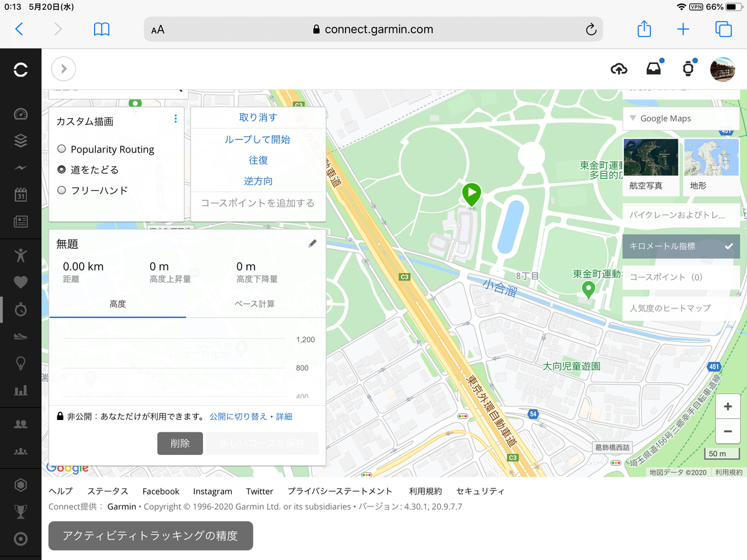The image size is (747, 560).
Task: Click コースポイントを追加する option
Action: coord(258,203)
